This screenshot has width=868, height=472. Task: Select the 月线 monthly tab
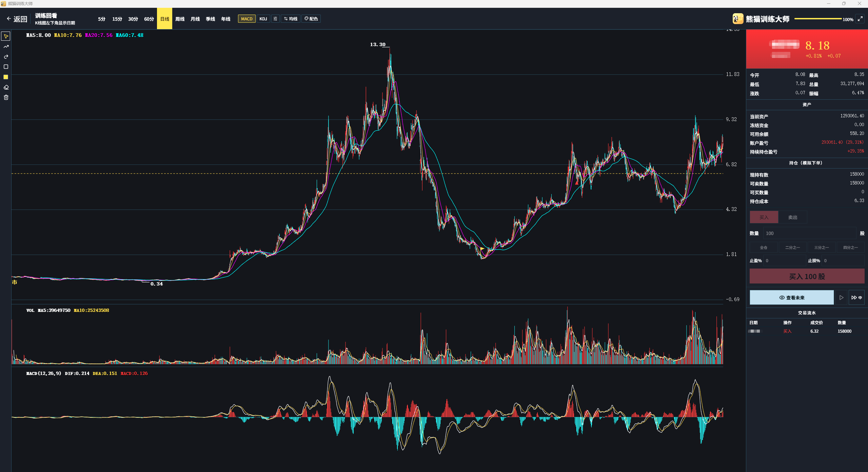click(x=195, y=19)
